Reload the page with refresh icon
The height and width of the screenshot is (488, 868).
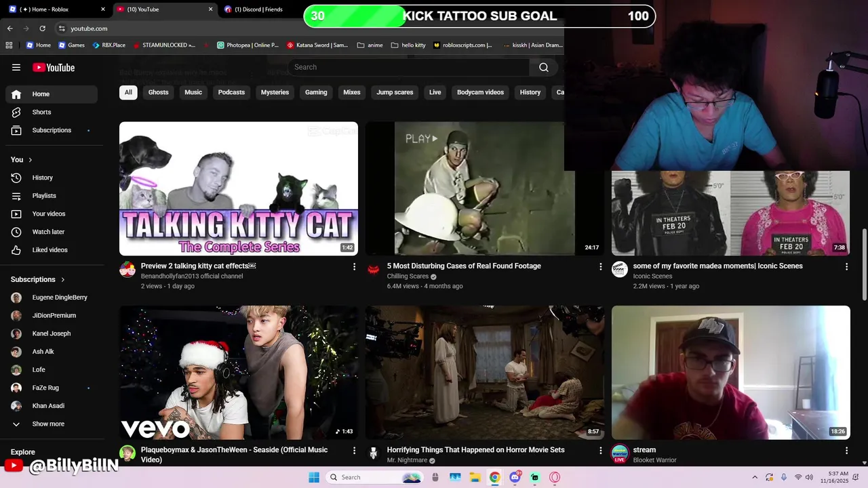[42, 28]
